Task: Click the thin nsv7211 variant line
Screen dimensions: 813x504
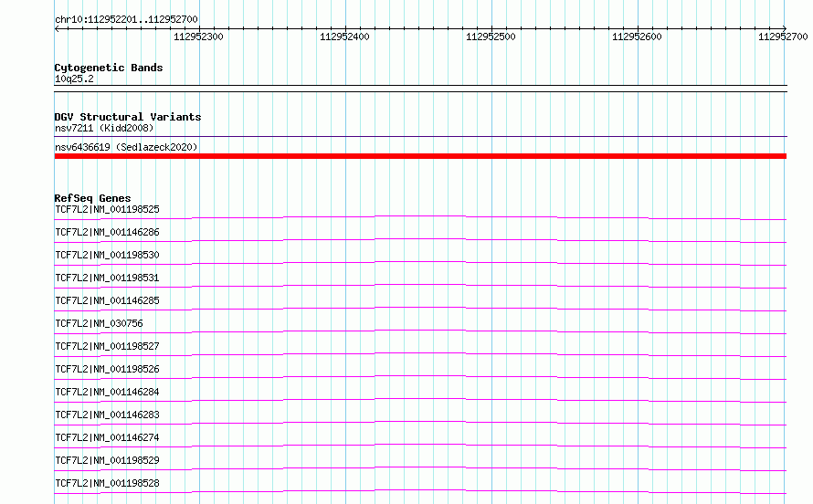Action: tap(420, 137)
